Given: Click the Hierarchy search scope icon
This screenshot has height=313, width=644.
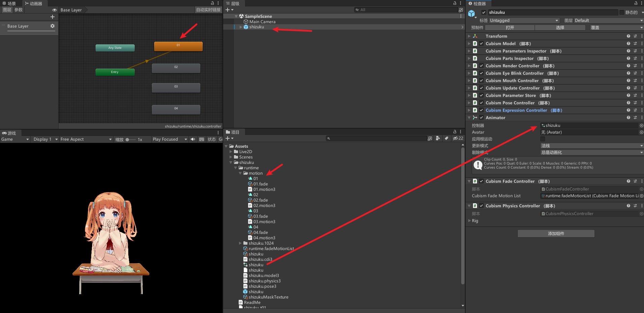Looking at the screenshot, I should [x=461, y=10].
